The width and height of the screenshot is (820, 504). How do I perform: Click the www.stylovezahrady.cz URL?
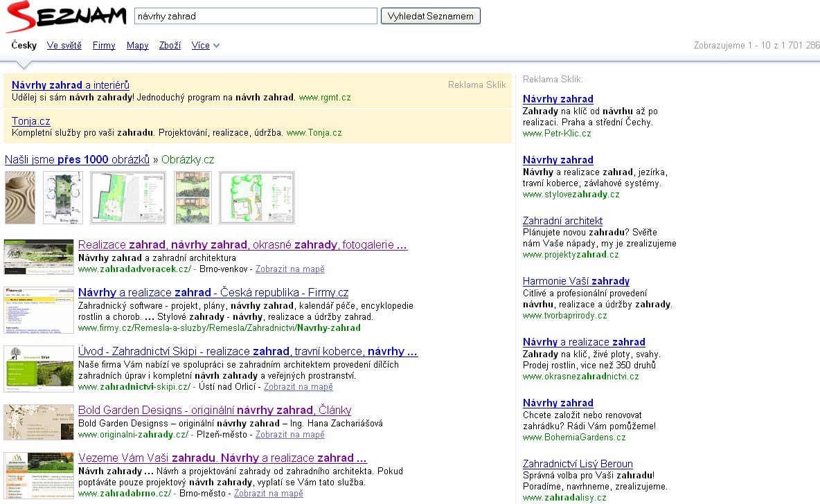click(571, 195)
